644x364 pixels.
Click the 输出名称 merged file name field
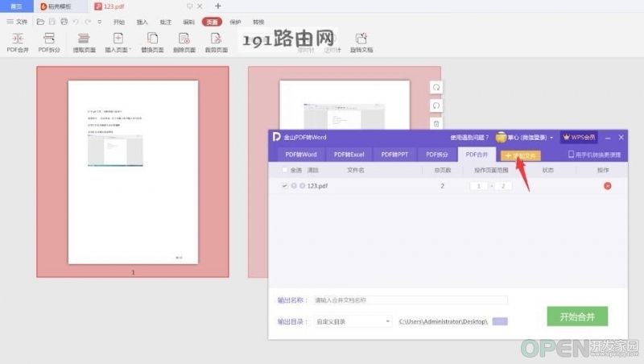411,300
